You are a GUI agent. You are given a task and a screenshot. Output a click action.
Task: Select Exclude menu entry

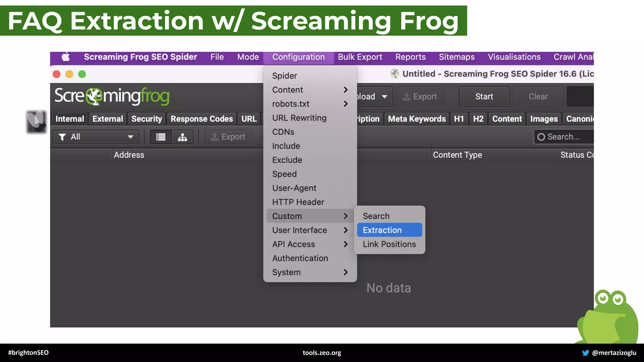click(x=310, y=160)
